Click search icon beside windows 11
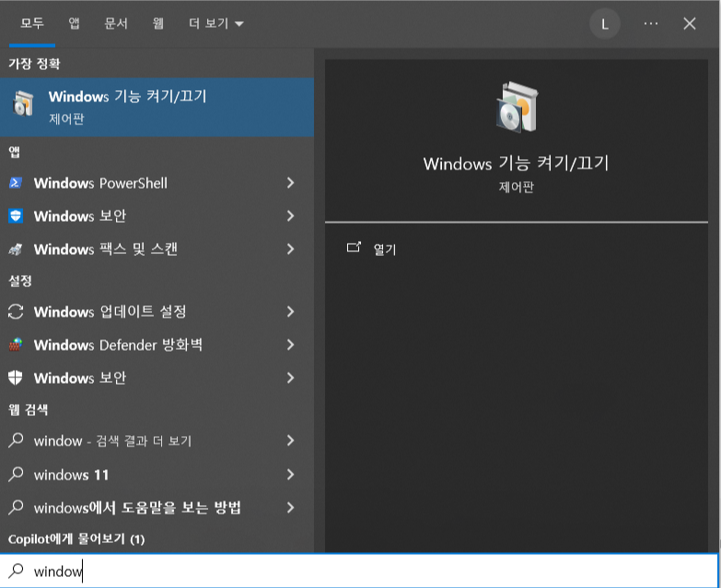The width and height of the screenshot is (721, 588). click(16, 474)
